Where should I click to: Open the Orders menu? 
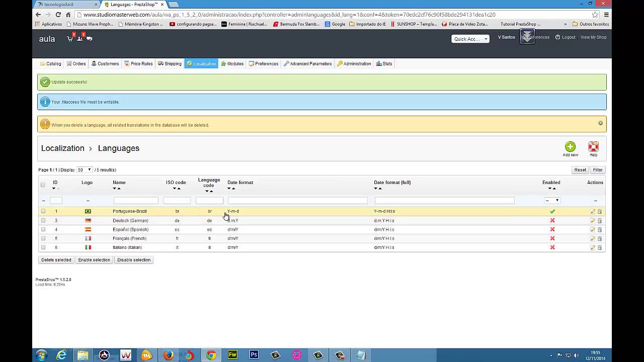76,64
